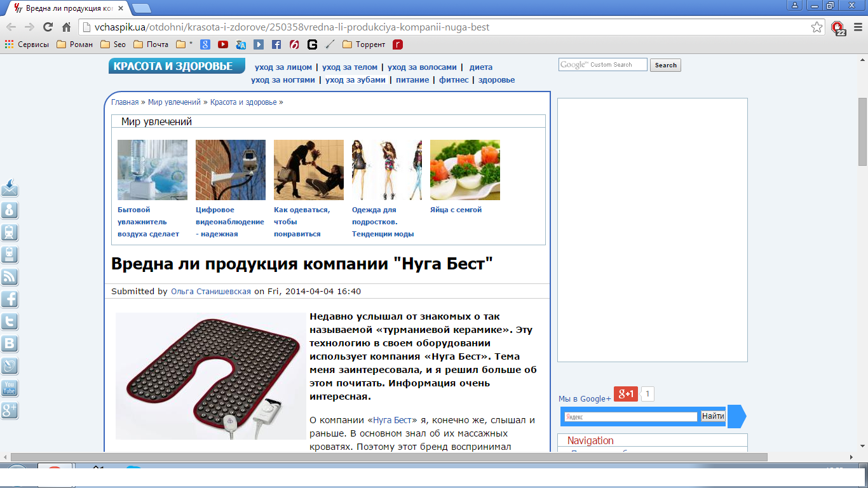Close the current browser tab
868x488 pixels.
coord(122,8)
